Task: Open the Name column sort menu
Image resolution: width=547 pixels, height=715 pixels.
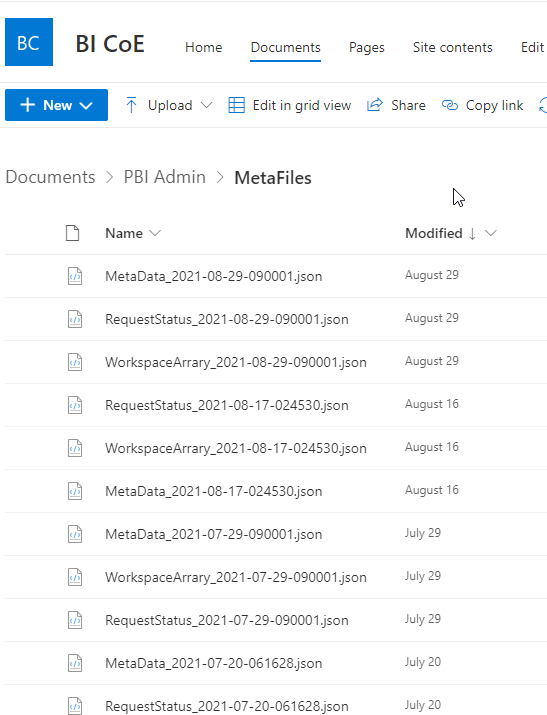Action: tap(155, 233)
